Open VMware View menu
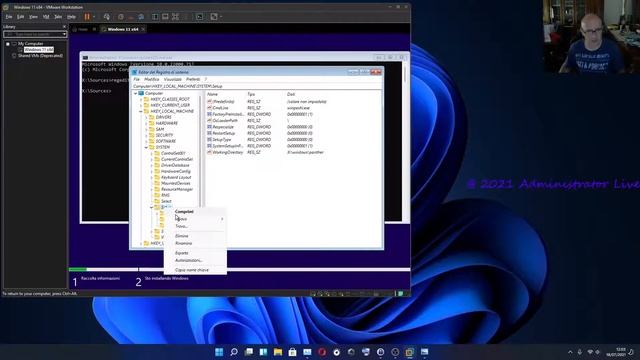 pyautogui.click(x=33, y=17)
